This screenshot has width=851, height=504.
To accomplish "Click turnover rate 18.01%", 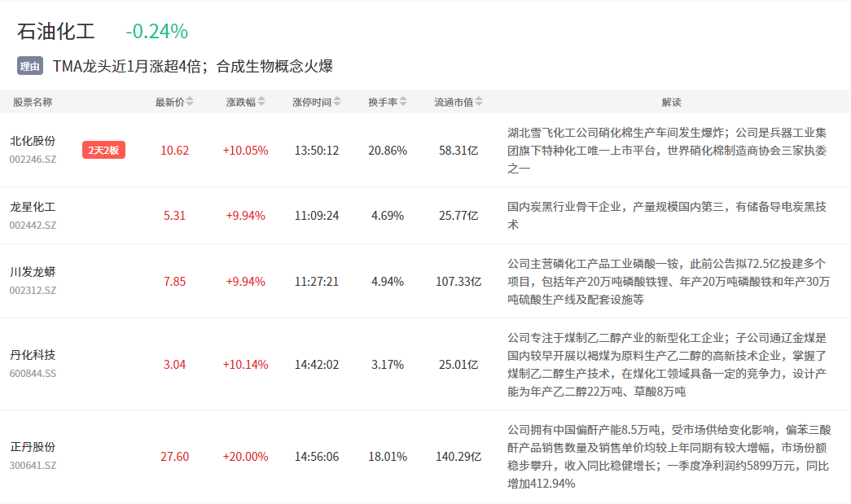I will coord(388,456).
